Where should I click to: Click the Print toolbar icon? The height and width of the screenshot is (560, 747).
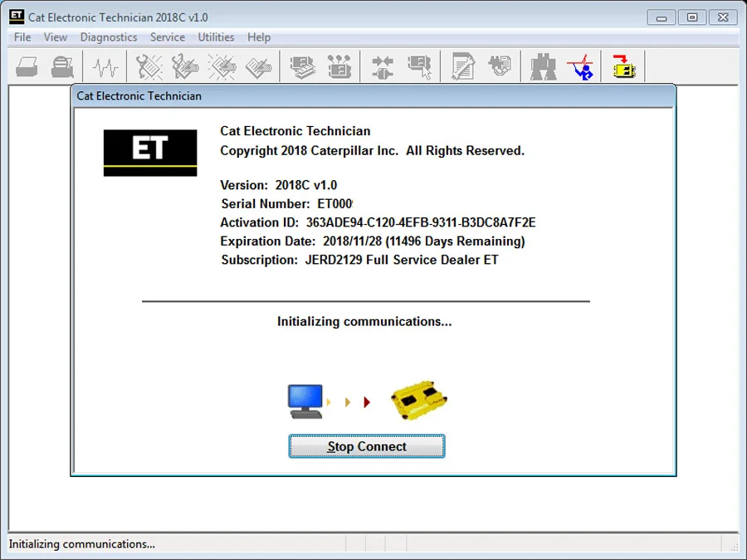coord(27,66)
